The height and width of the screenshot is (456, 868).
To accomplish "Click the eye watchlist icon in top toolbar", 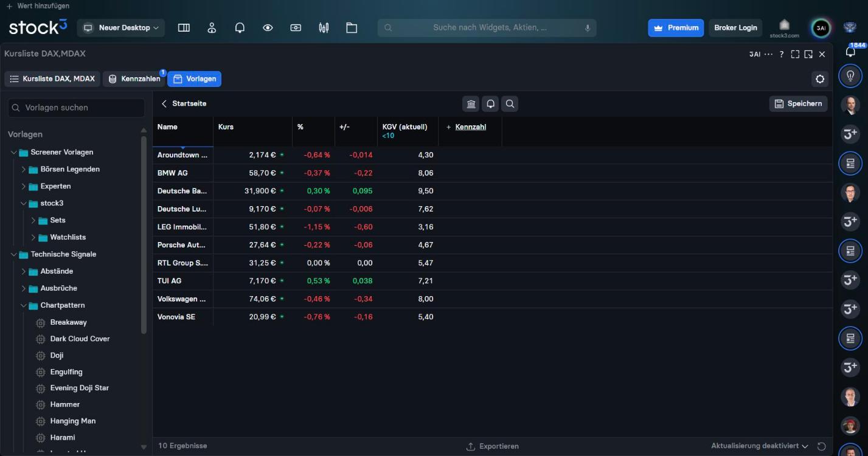I will pos(268,28).
